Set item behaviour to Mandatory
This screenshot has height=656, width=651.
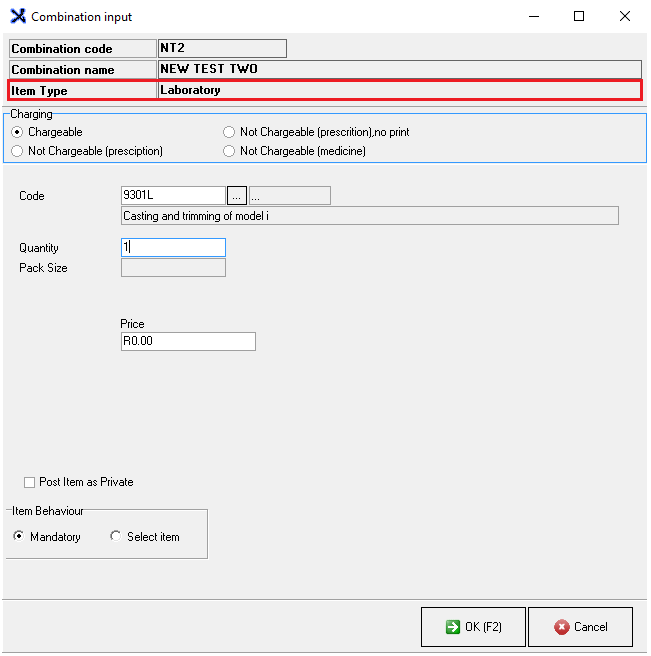tap(19, 537)
